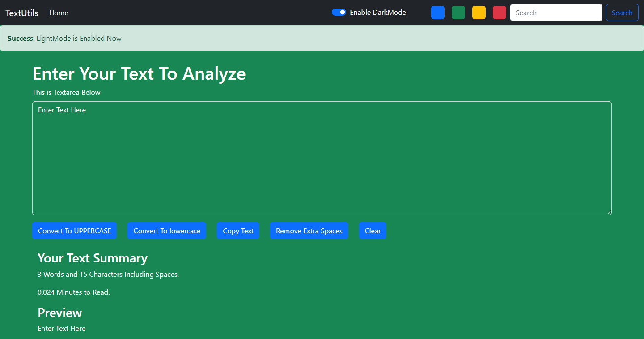Convert text to UPPERCASE

point(74,231)
